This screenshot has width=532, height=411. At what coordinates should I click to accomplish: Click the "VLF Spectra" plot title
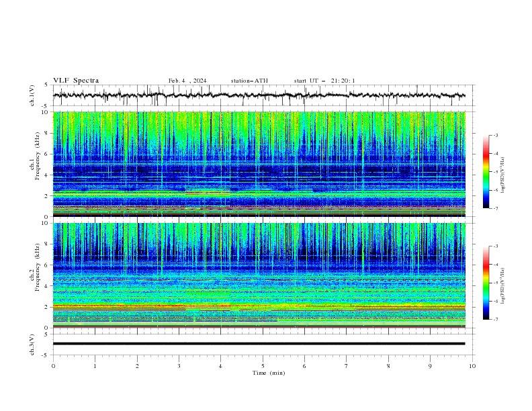point(76,81)
